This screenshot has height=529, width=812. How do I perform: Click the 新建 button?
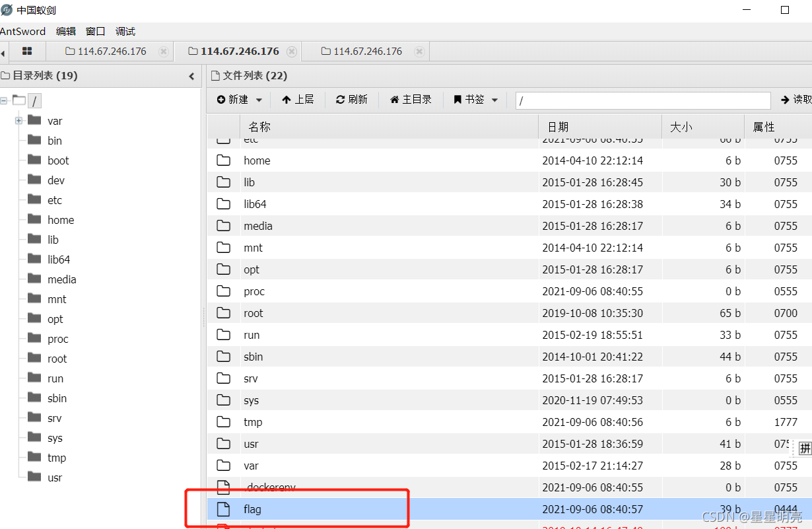[x=232, y=100]
